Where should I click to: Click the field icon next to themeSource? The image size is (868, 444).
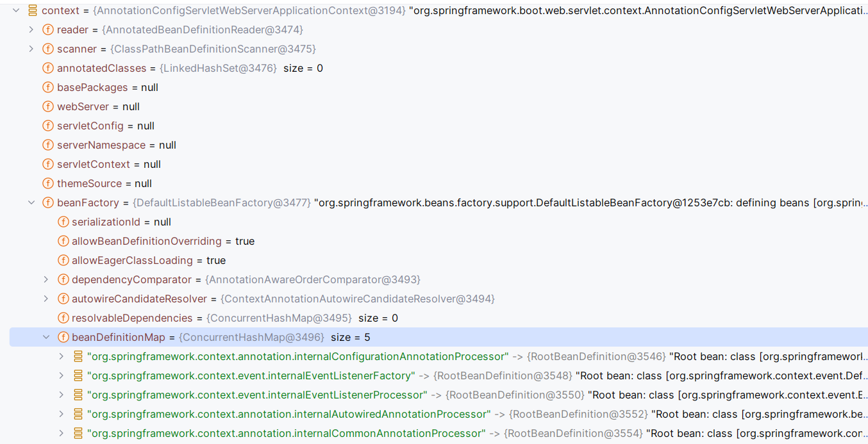pyautogui.click(x=47, y=183)
